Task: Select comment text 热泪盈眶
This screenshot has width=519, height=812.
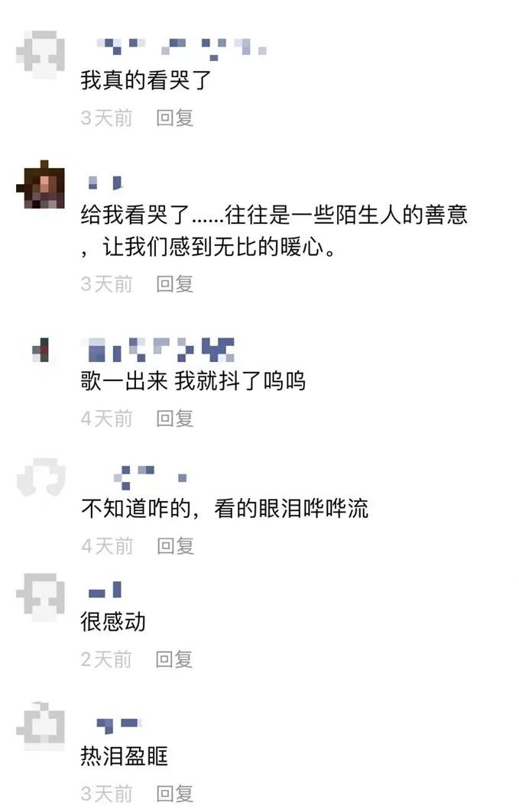Action: point(125,756)
